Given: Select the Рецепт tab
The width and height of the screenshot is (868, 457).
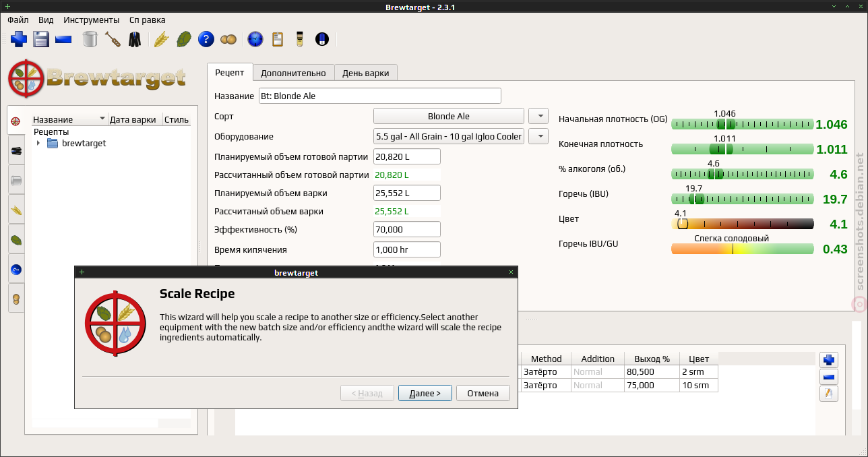Looking at the screenshot, I should pyautogui.click(x=230, y=72).
